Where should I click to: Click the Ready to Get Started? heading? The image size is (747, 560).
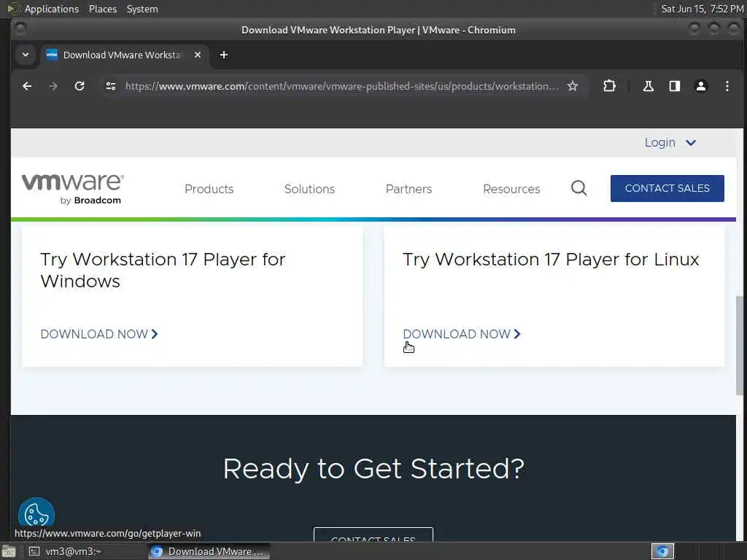point(373,469)
